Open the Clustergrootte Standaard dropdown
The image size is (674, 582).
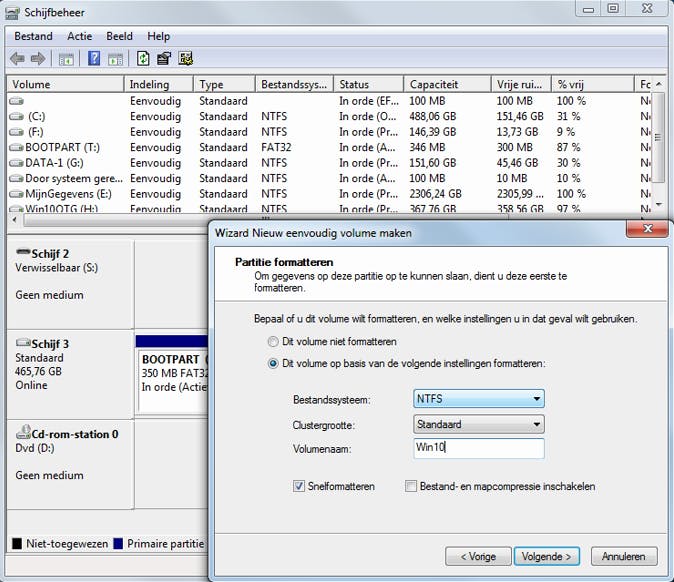[x=478, y=424]
